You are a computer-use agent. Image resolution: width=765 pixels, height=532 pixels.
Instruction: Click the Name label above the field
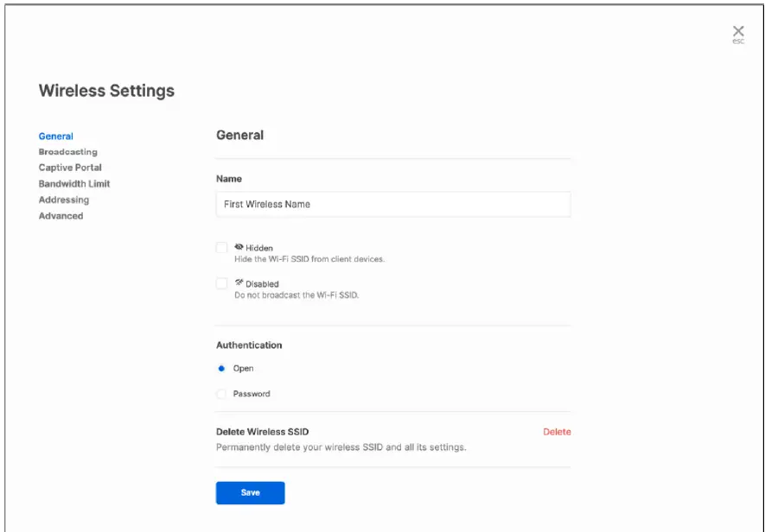[x=229, y=179]
